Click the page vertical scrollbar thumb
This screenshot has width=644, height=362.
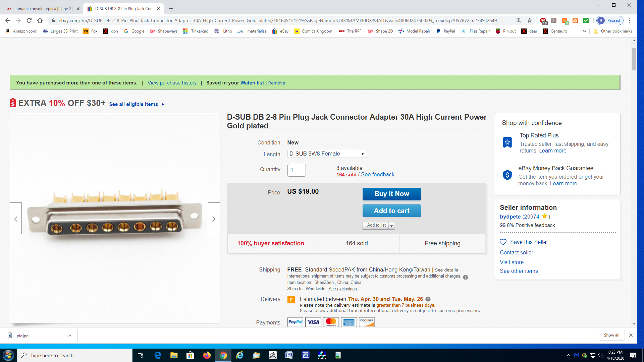634,59
